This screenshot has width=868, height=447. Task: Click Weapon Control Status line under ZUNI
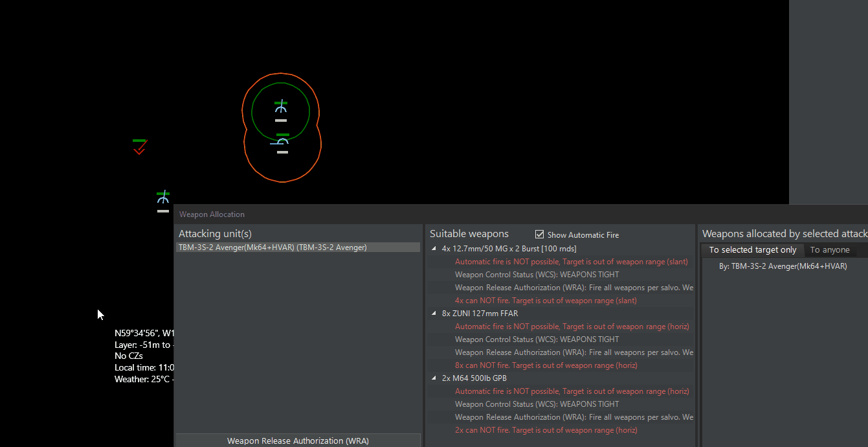[537, 339]
